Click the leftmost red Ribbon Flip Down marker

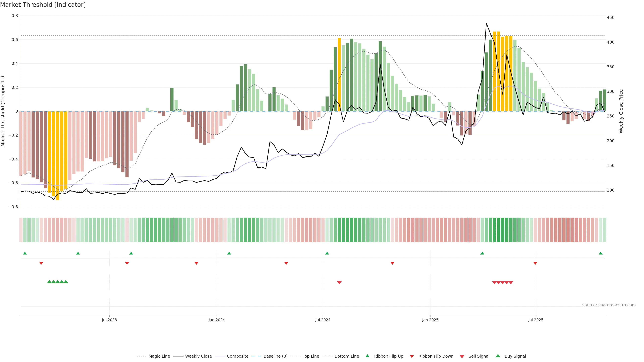[x=41, y=263]
